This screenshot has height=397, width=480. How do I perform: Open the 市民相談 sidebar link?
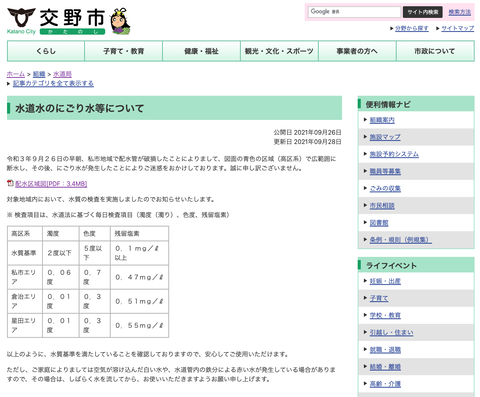click(x=382, y=206)
